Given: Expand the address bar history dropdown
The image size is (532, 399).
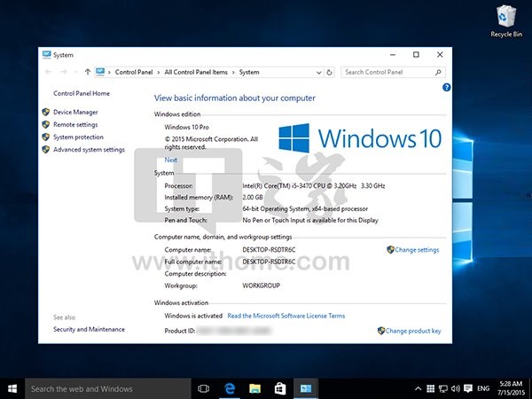Looking at the screenshot, I should [x=318, y=72].
